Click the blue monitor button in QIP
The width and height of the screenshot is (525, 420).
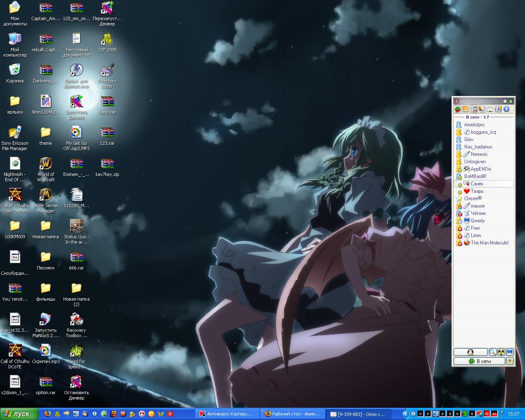(510, 352)
